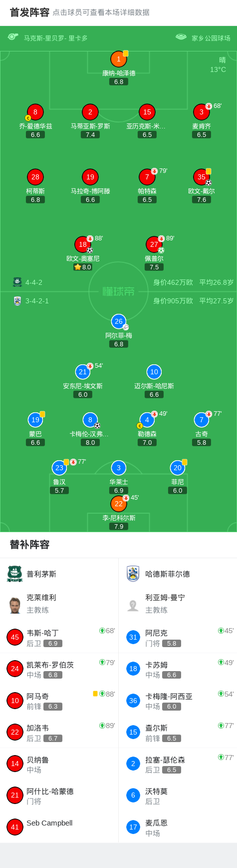237x868 pixels.
Task: Tap orange goalkeeper 22 李-尼科尔斯 icon
Action: coord(118,504)
